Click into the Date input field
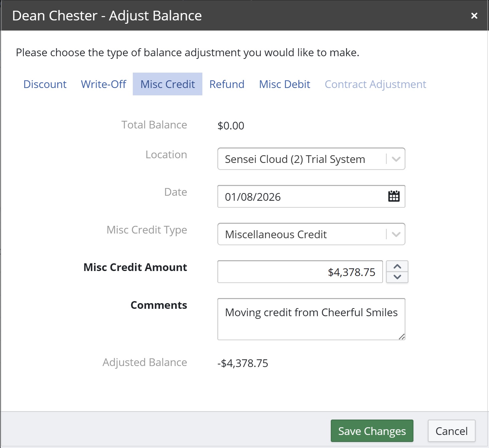The width and height of the screenshot is (489, 448). [301, 197]
